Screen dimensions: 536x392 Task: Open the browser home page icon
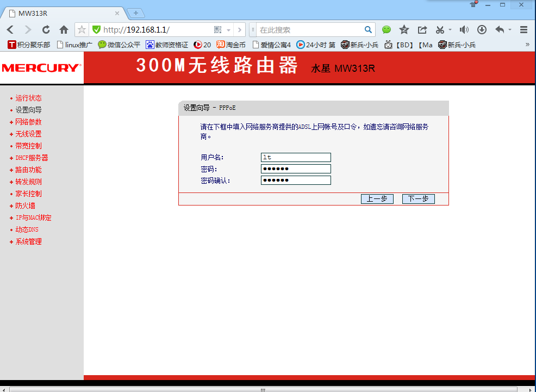[x=64, y=30]
